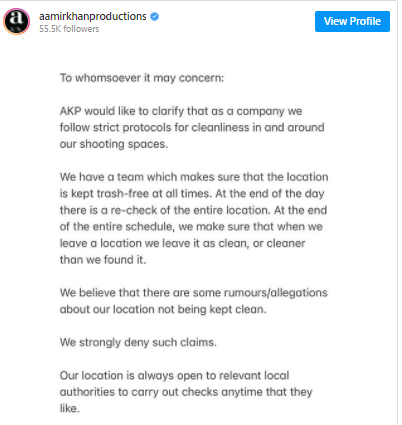This screenshot has width=402, height=425.
Task: Click the 55.5K followers count
Action: point(69,29)
